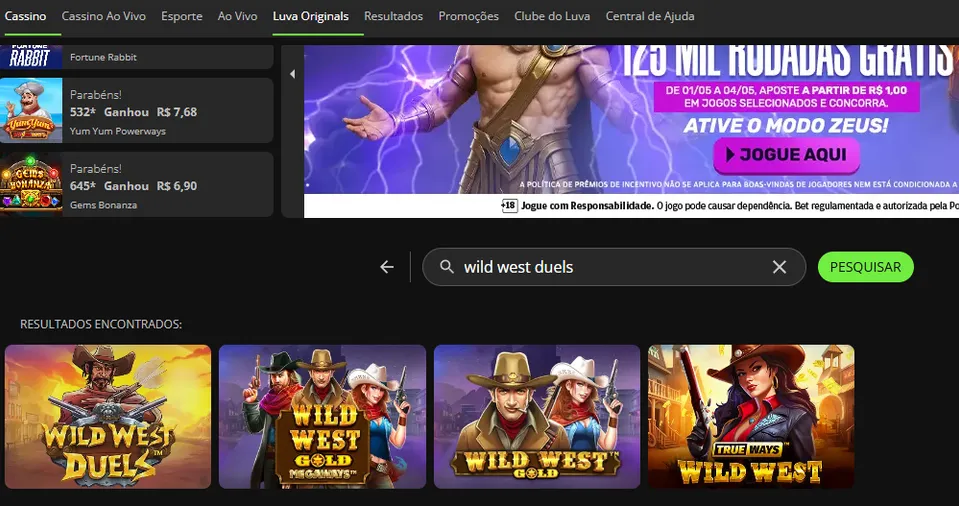Click the RESULTADOS ENCONTRADOS heading

tap(101, 324)
